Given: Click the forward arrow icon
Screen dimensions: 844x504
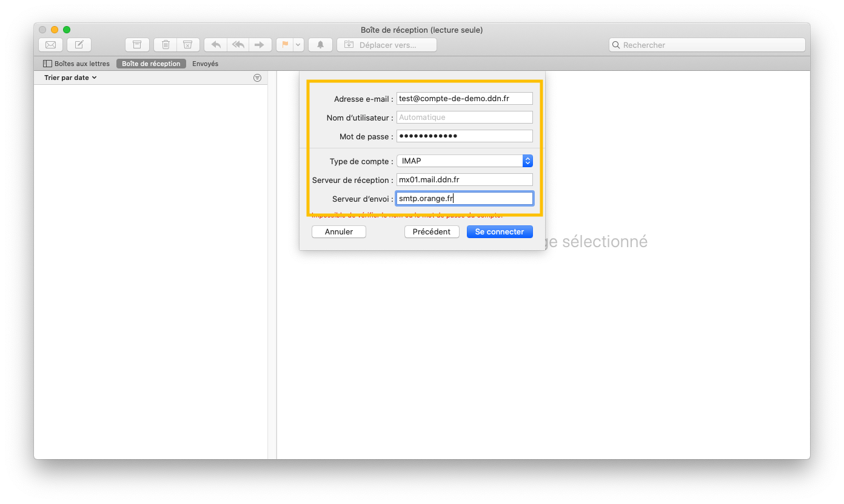Looking at the screenshot, I should tap(260, 45).
